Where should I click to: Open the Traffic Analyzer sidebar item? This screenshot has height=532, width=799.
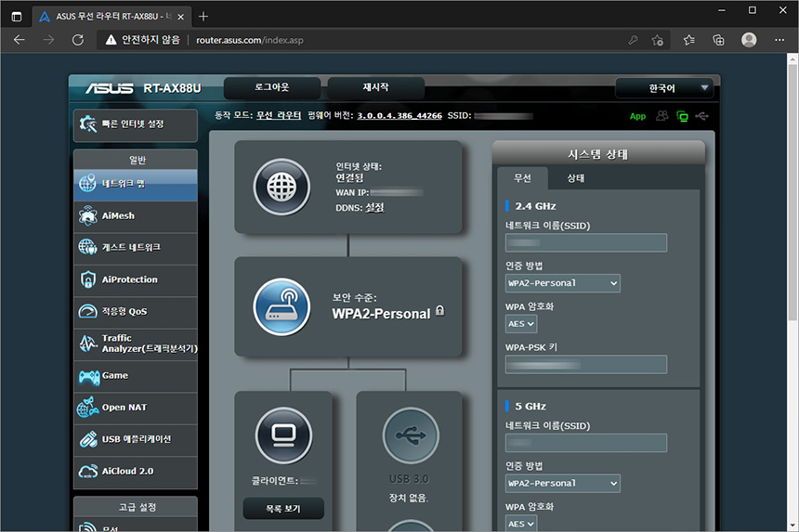[136, 344]
